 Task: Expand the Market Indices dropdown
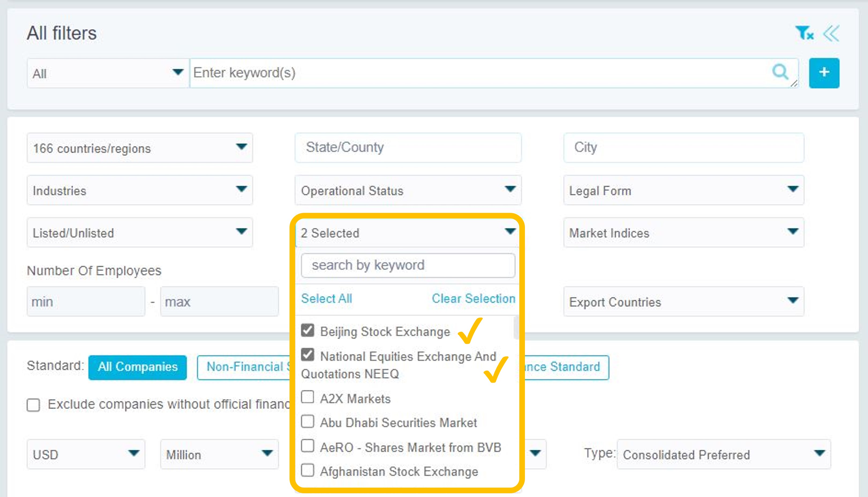(683, 233)
